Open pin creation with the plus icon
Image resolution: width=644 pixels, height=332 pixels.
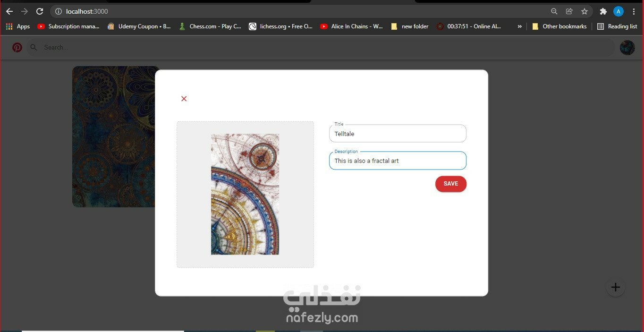[x=615, y=287]
